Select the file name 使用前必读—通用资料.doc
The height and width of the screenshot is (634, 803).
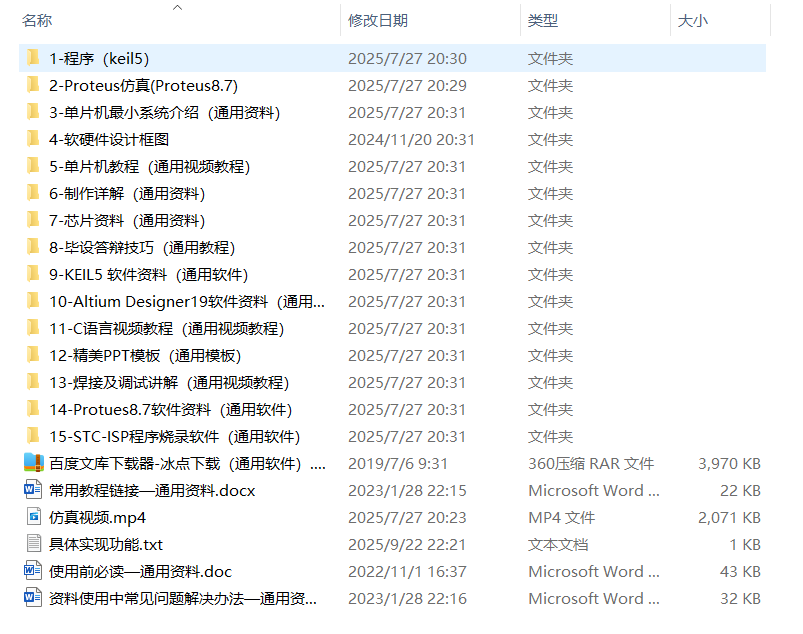pos(140,572)
